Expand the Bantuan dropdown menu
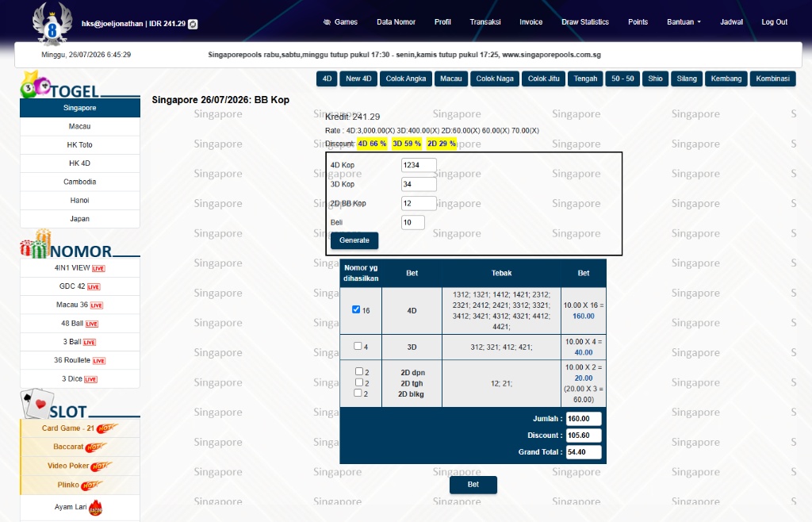The width and height of the screenshot is (812, 522). tap(684, 21)
